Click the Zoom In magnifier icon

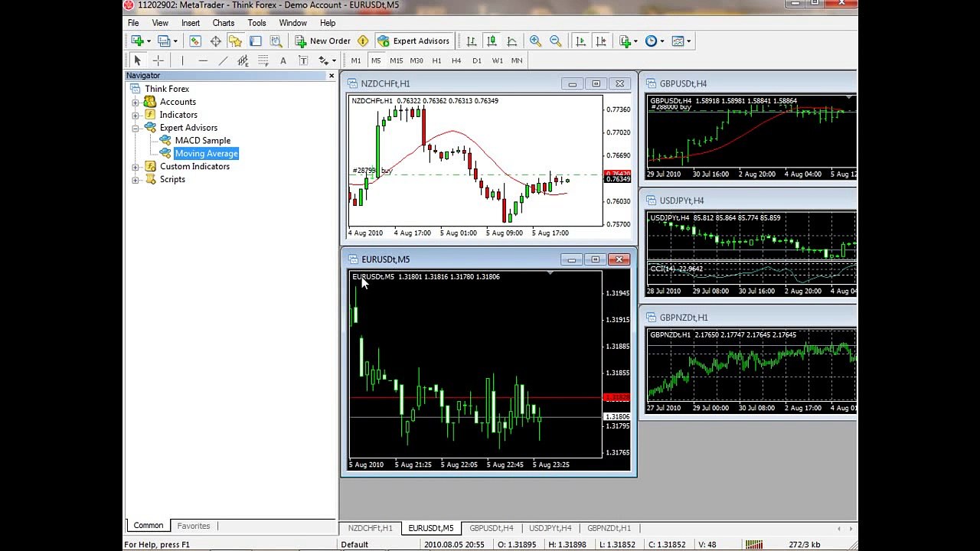[x=535, y=41]
